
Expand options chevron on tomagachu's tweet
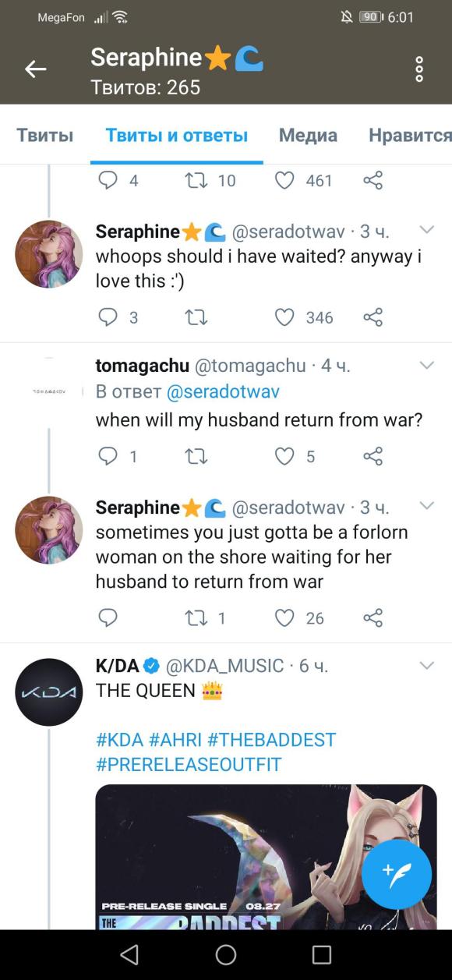[x=426, y=365]
